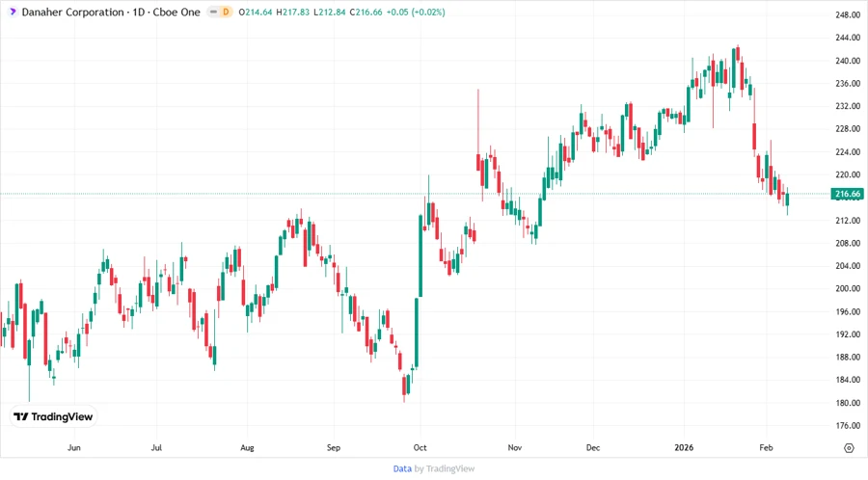Click the 2026 label on time axis

point(684,447)
